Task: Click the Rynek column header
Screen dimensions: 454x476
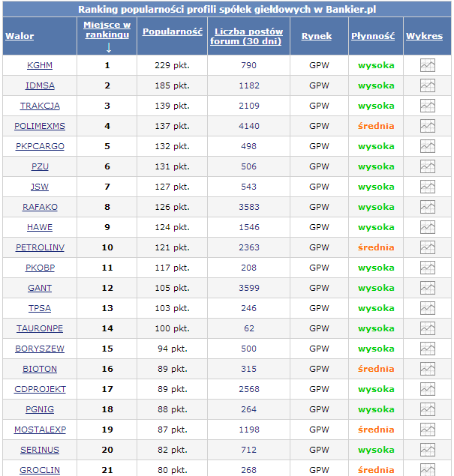Action: pos(316,36)
